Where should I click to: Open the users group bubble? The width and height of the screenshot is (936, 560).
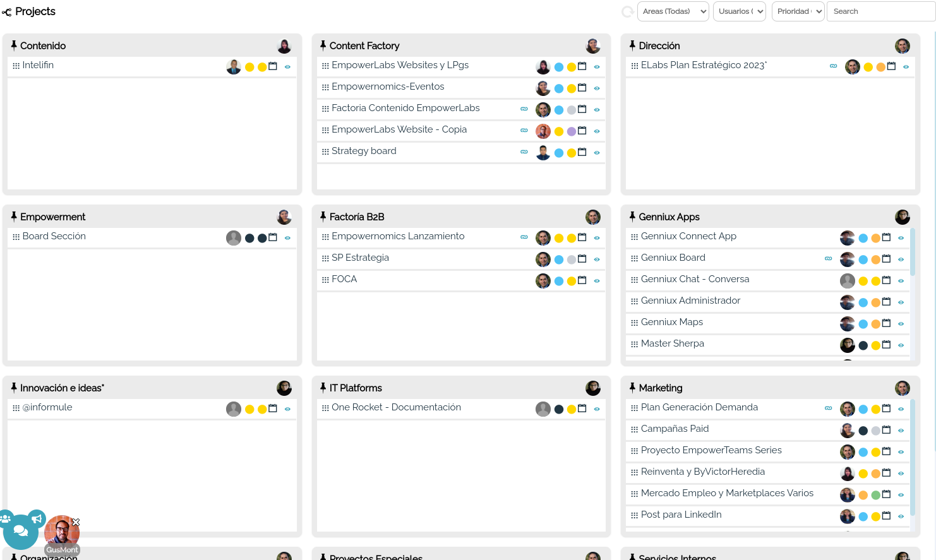point(5,519)
